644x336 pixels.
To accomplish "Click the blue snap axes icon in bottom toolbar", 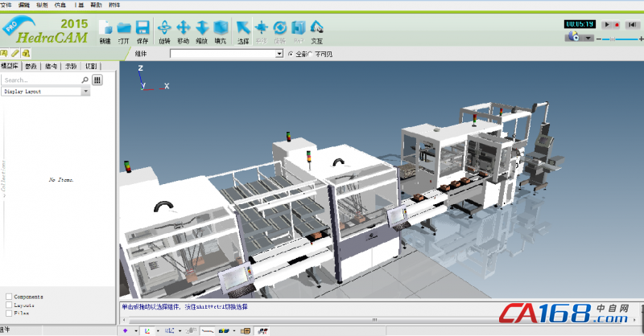I will click(x=169, y=330).
